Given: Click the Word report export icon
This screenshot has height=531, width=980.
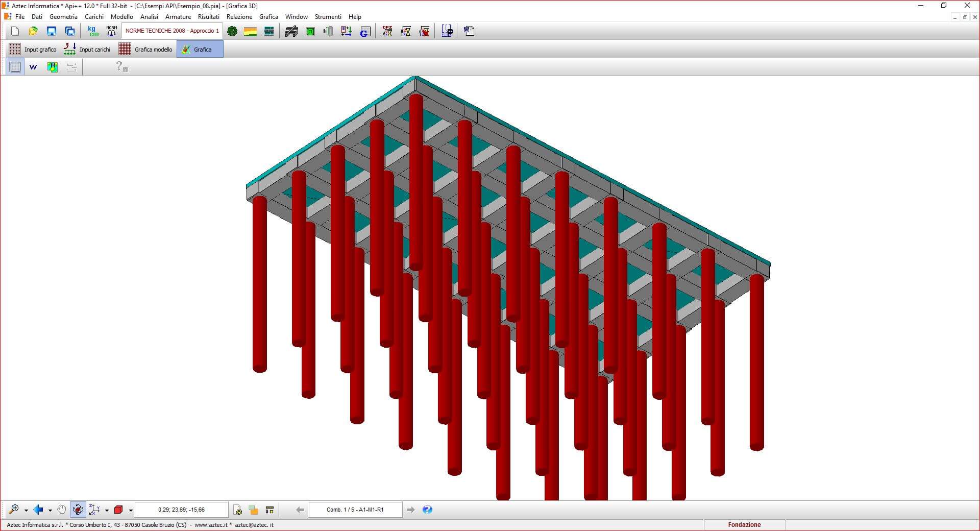Looking at the screenshot, I should (33, 67).
